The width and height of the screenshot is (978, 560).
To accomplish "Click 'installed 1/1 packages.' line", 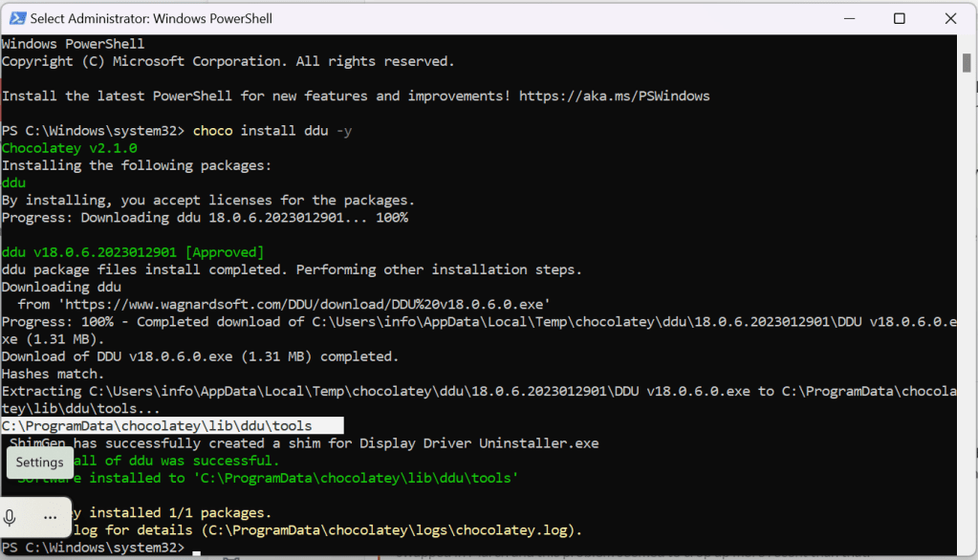I will coord(181,513).
